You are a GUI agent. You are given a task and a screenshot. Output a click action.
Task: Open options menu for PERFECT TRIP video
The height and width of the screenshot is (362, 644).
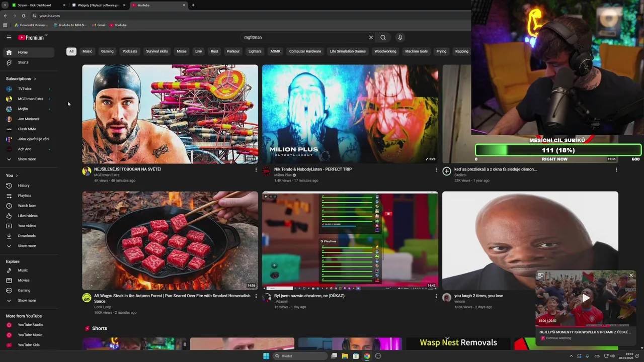tap(436, 170)
